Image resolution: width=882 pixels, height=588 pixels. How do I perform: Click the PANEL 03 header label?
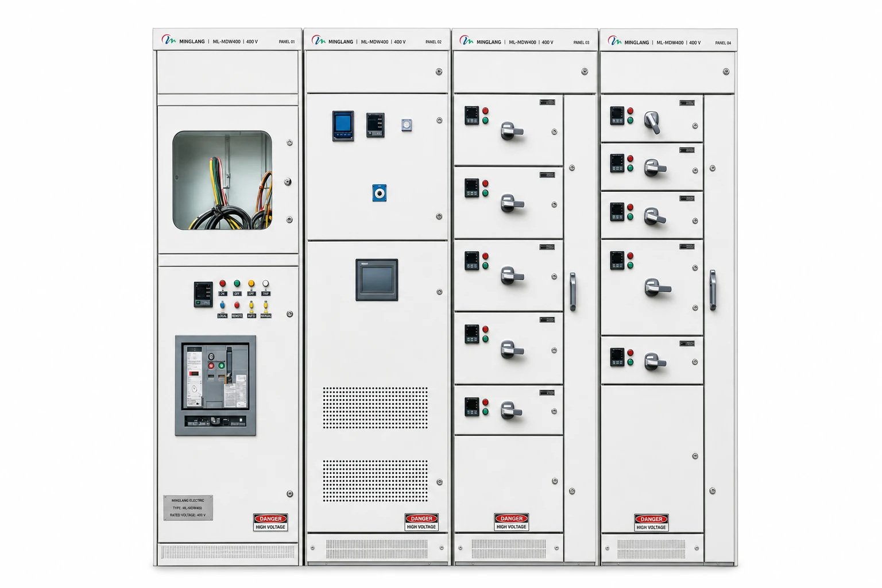[581, 42]
